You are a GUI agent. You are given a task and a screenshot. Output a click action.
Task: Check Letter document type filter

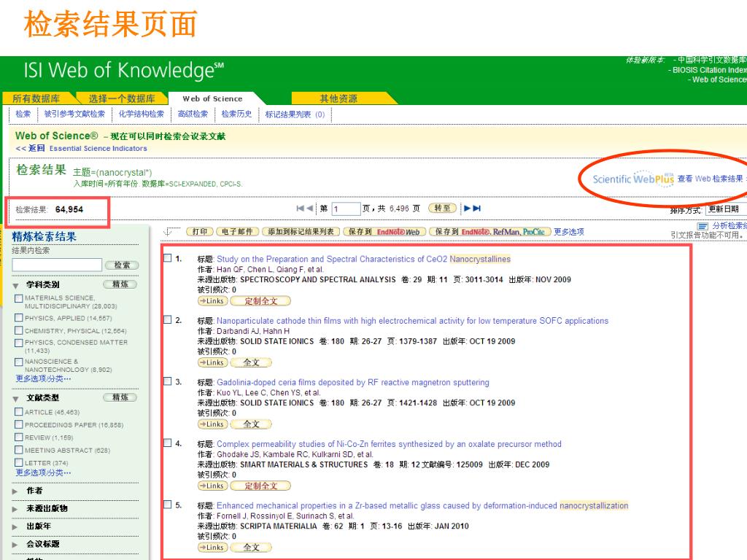tap(18, 462)
